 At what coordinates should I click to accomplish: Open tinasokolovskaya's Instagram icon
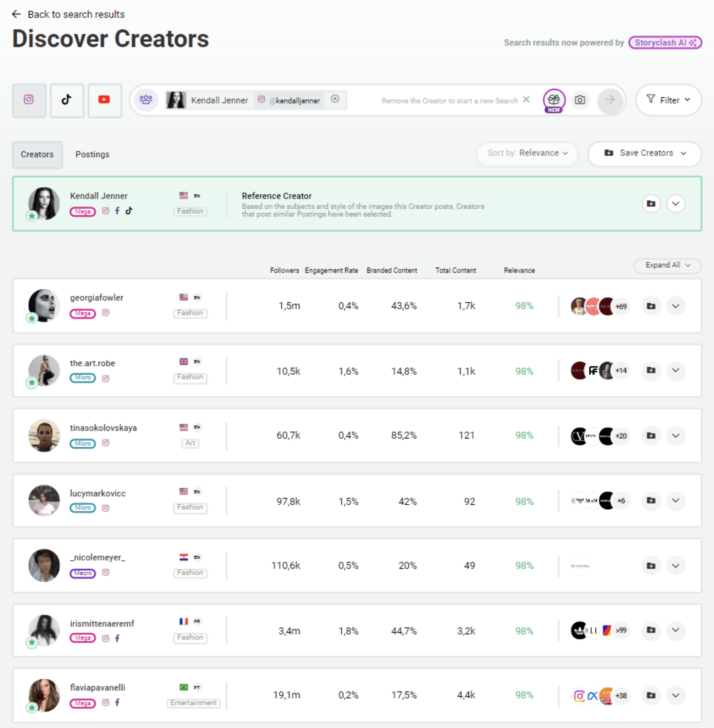click(x=106, y=443)
